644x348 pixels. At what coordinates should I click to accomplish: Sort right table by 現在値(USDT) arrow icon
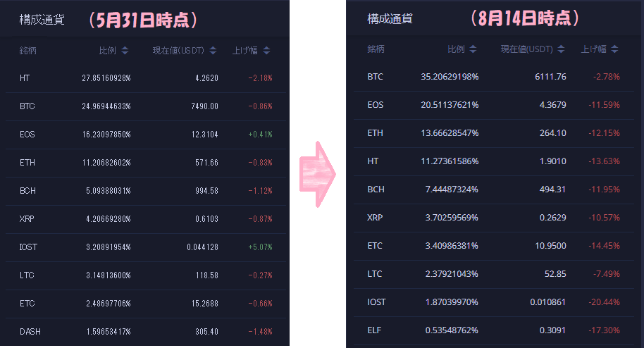click(x=561, y=49)
